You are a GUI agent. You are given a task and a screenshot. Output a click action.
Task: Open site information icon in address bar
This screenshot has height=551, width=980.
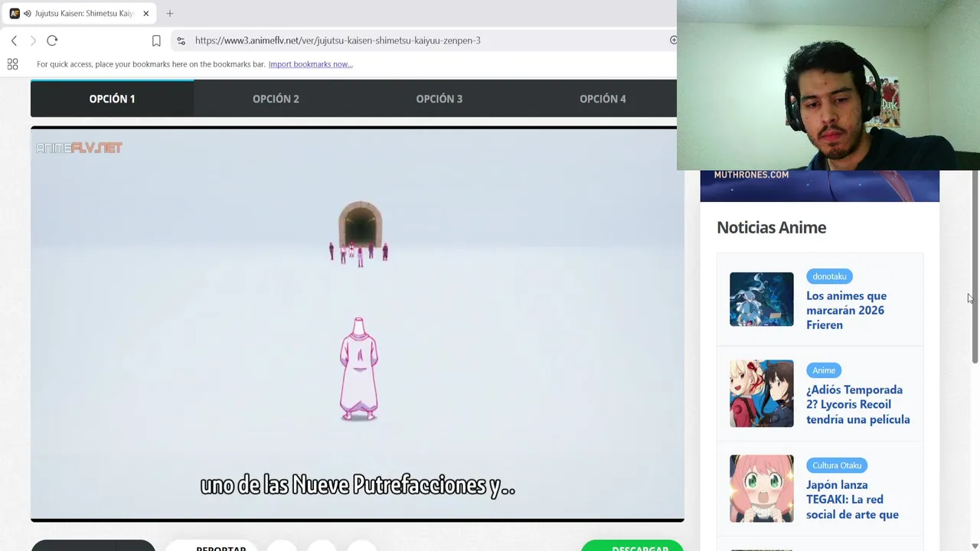(180, 41)
